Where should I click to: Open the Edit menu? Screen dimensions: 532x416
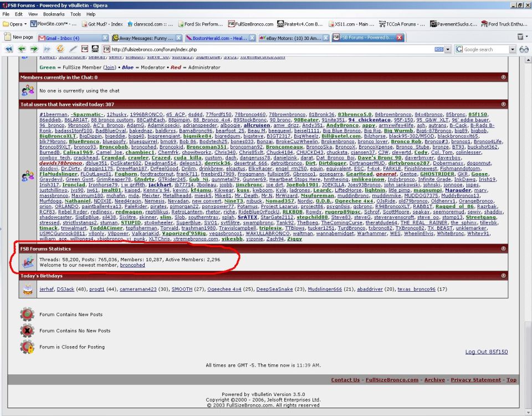[x=19, y=14]
